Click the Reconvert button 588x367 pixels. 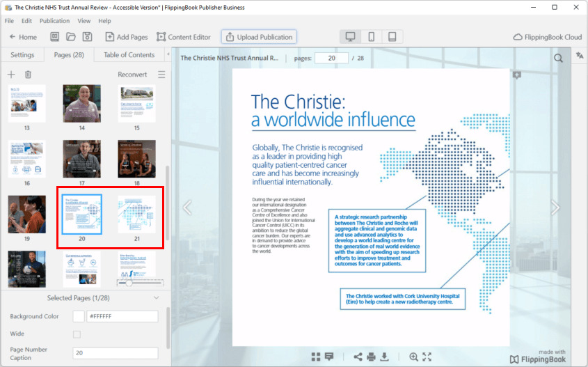point(132,75)
